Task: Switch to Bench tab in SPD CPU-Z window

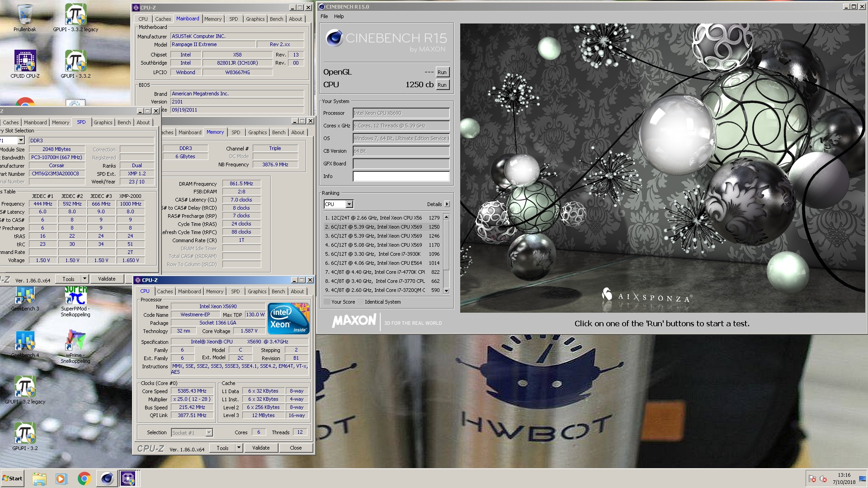Action: [x=124, y=122]
